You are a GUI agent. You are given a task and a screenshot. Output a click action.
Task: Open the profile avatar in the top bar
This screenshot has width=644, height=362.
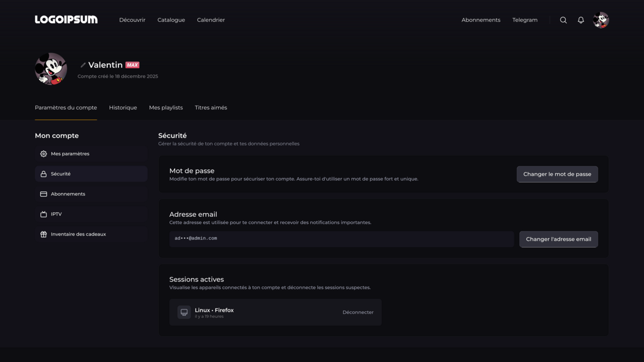coord(601,20)
